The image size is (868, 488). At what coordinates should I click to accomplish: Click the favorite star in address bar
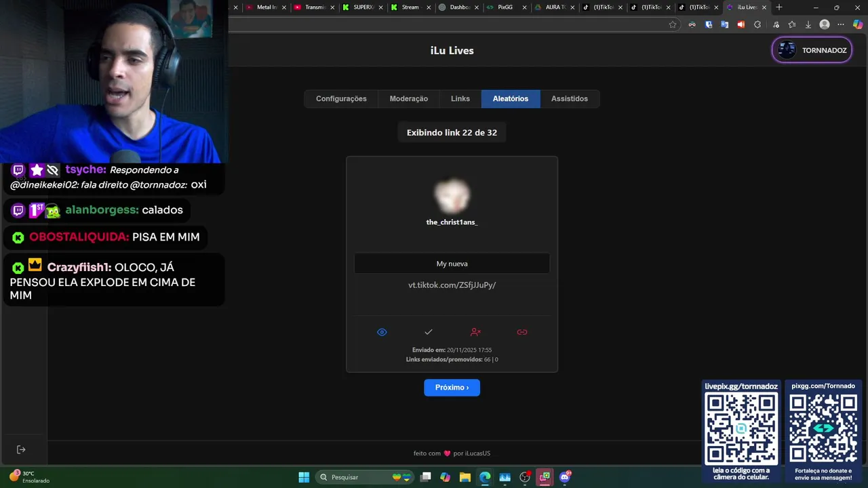[673, 24]
